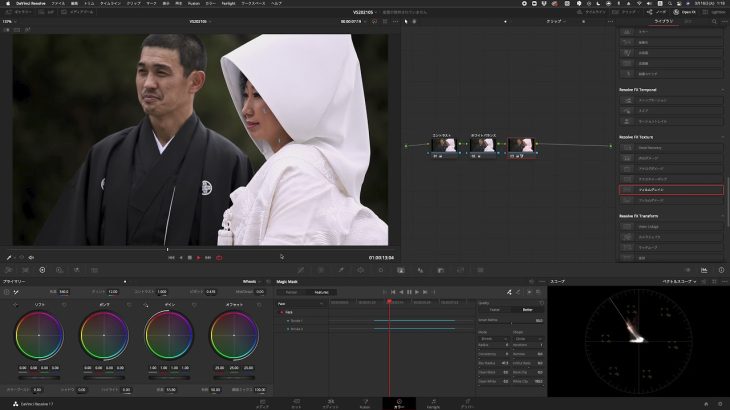Open the Tracker crosshair palette
This screenshot has height=410, width=730.
(x=381, y=270)
